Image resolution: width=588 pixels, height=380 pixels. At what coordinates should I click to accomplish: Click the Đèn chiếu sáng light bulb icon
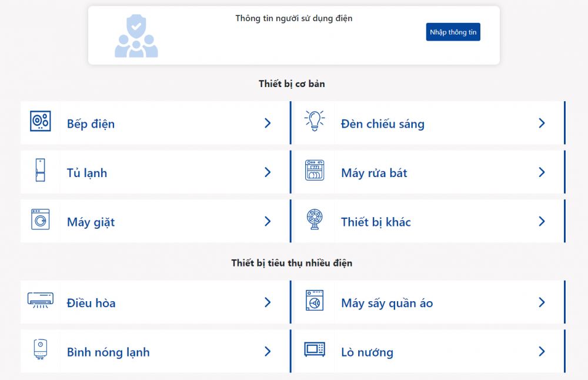314,121
